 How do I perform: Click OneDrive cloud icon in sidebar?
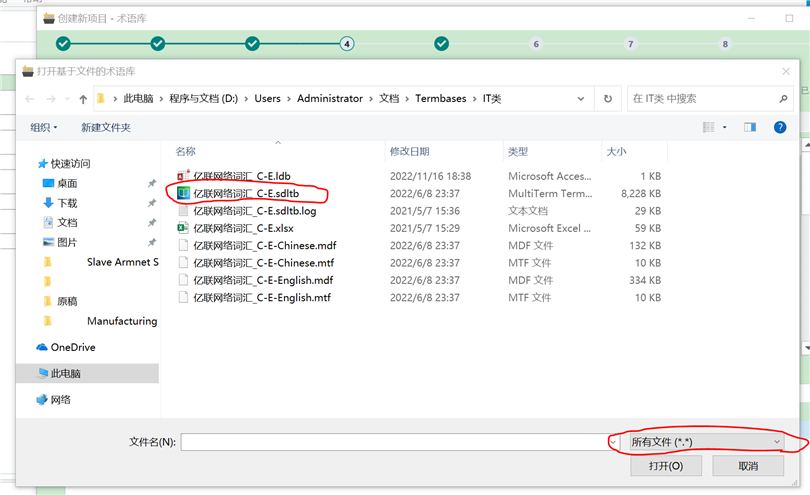coord(42,347)
